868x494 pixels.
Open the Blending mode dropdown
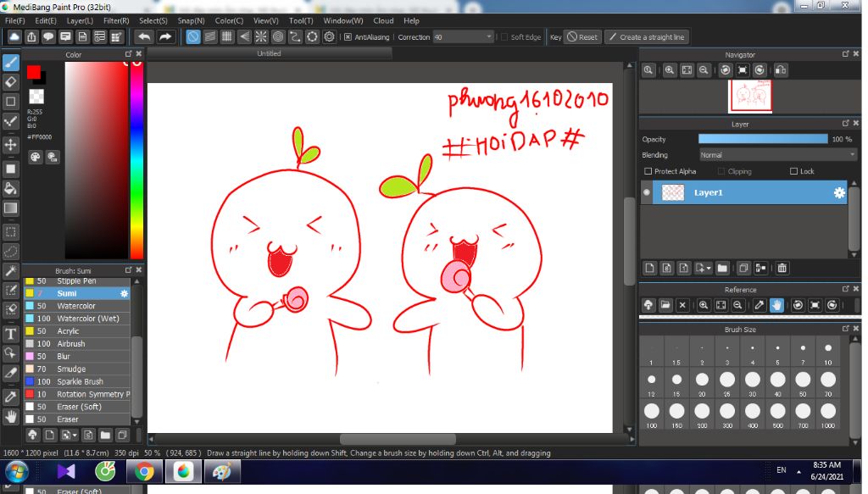pos(777,155)
